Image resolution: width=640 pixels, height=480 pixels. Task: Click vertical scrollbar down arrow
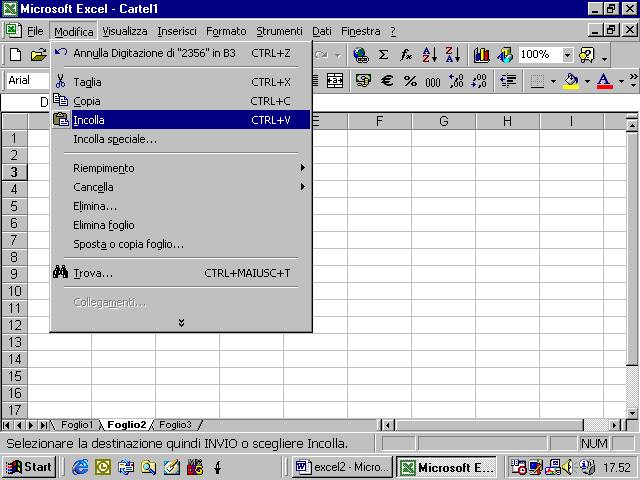coord(632,413)
